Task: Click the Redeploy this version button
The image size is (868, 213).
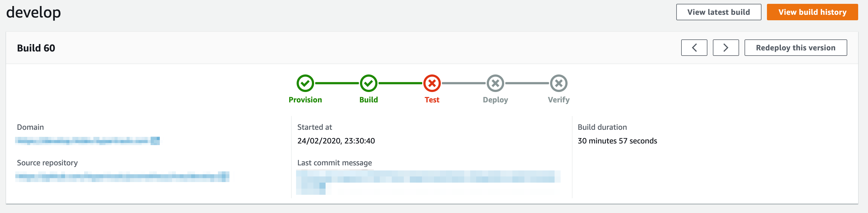Action: [796, 48]
